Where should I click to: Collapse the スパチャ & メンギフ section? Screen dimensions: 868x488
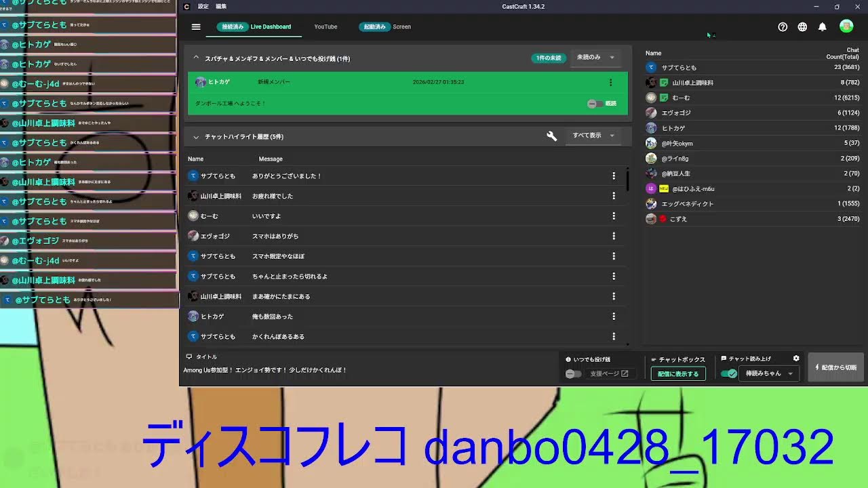(196, 58)
